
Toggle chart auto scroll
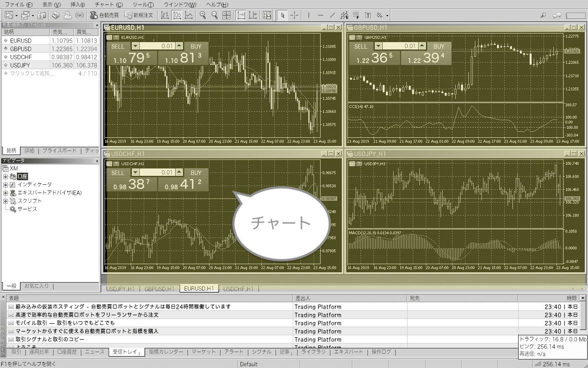241,16
